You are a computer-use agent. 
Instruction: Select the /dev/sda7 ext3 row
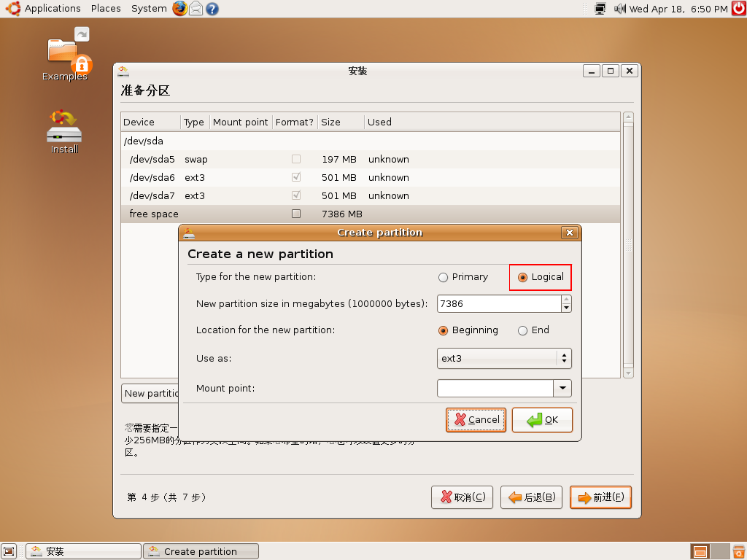pos(371,195)
